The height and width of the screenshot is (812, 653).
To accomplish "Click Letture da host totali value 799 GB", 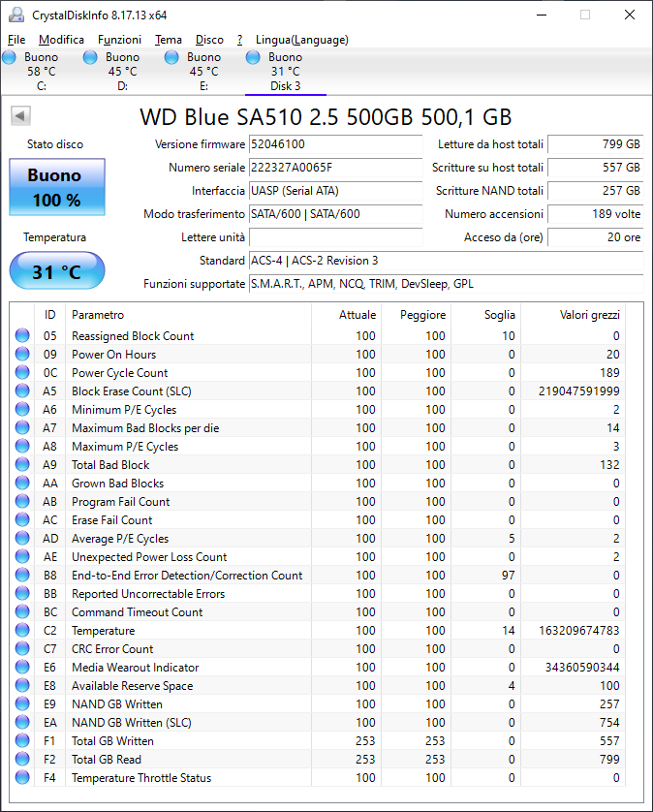I will coord(596,144).
